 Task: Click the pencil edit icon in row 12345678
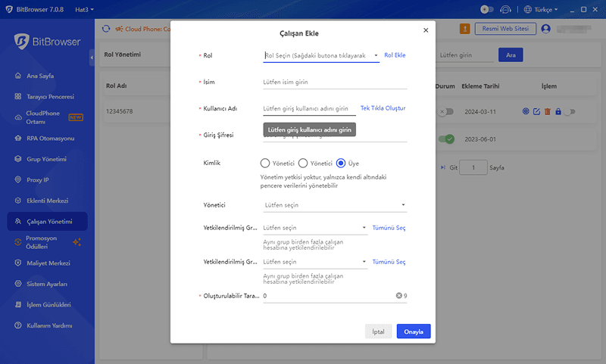pos(536,112)
